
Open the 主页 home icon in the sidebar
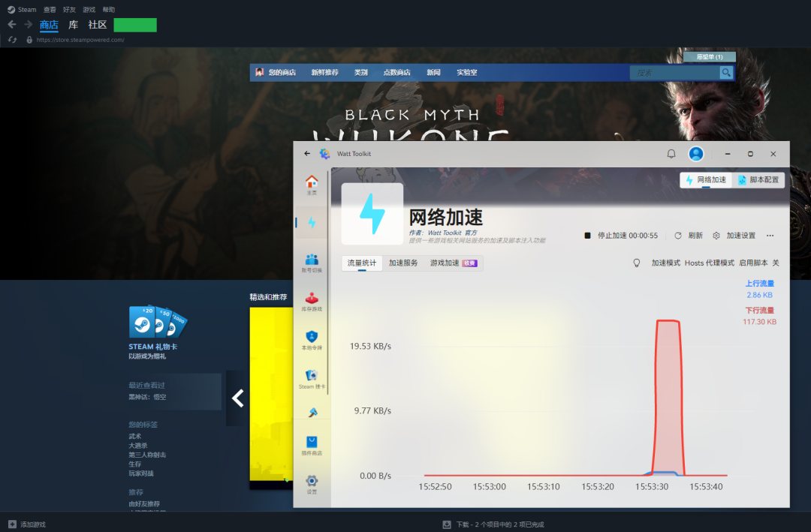pos(311,185)
